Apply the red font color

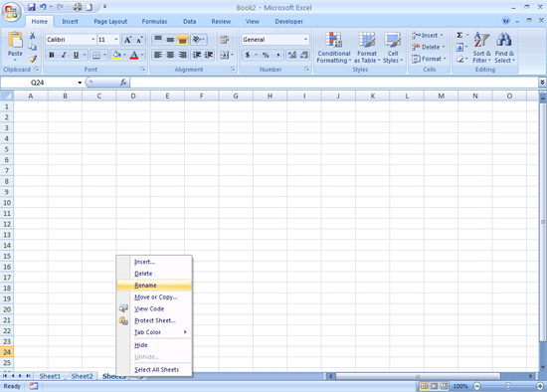click(134, 55)
